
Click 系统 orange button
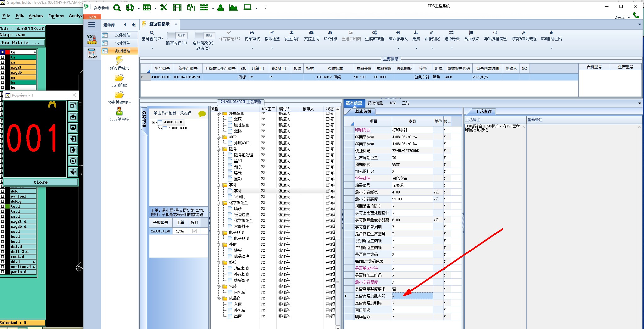92,17
